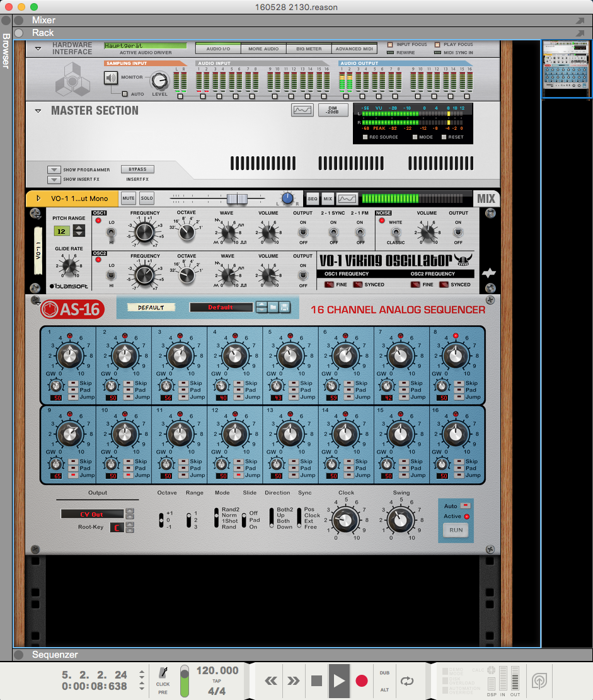Click the Pitch Range value stepper arrows

(x=79, y=231)
